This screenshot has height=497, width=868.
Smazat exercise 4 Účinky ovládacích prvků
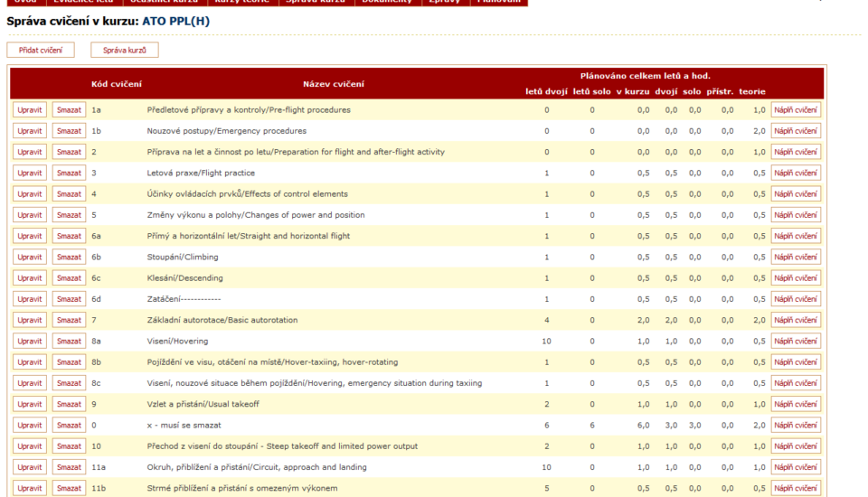[69, 193]
